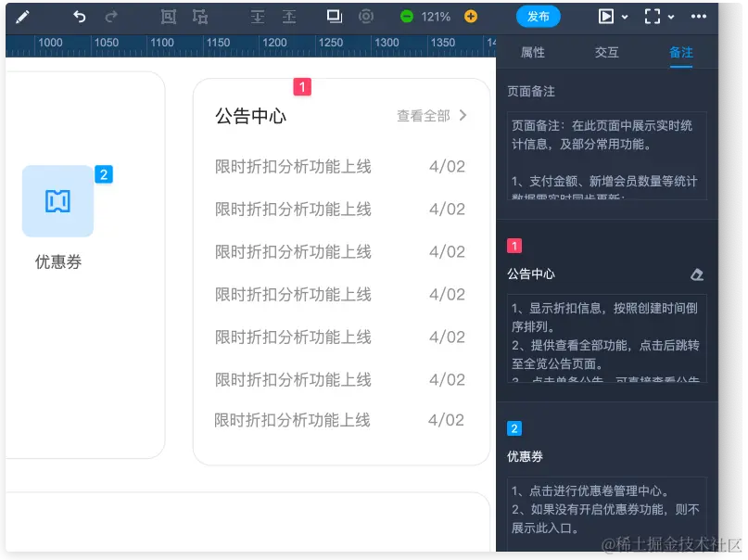Click the send layer backward icon

(258, 17)
